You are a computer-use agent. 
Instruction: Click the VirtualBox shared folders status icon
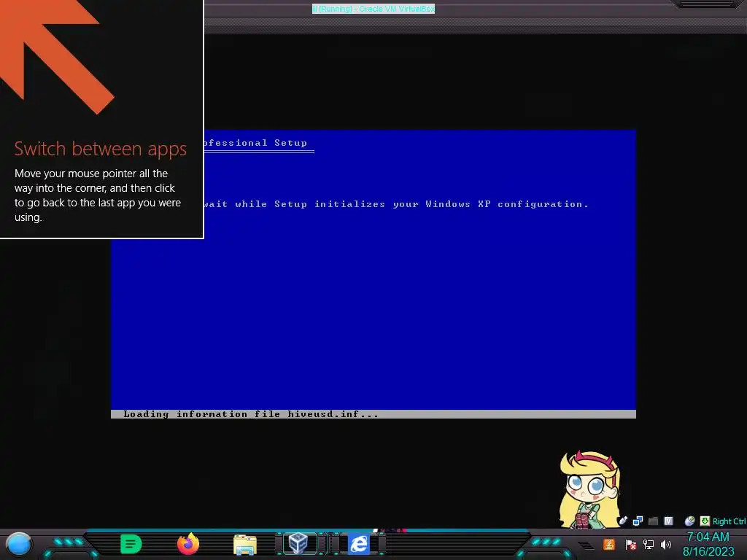(x=653, y=521)
